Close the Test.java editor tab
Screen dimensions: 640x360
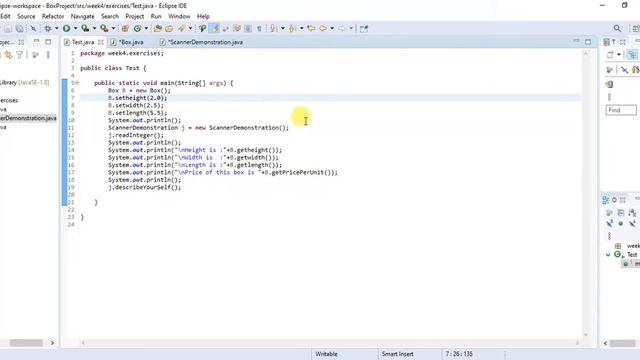click(101, 42)
